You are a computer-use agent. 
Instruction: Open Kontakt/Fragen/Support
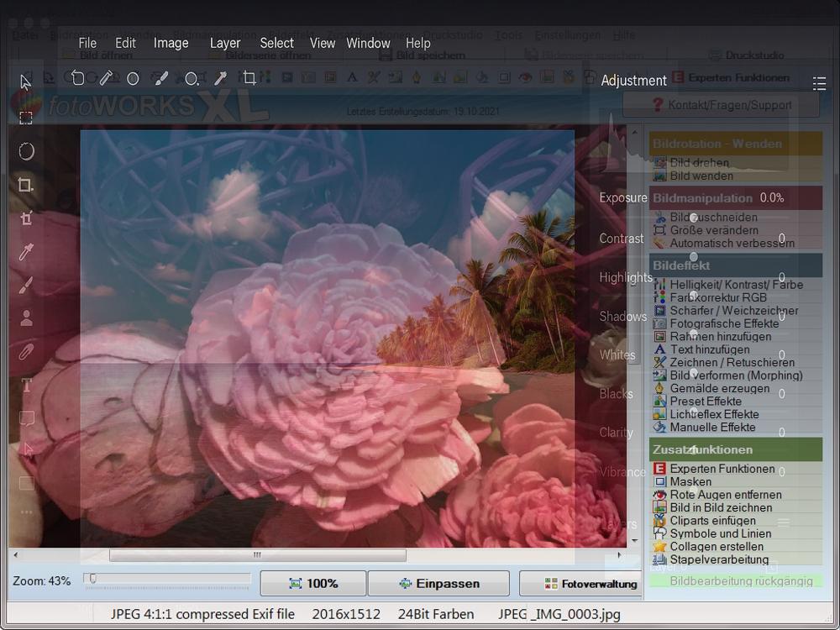coord(721,105)
